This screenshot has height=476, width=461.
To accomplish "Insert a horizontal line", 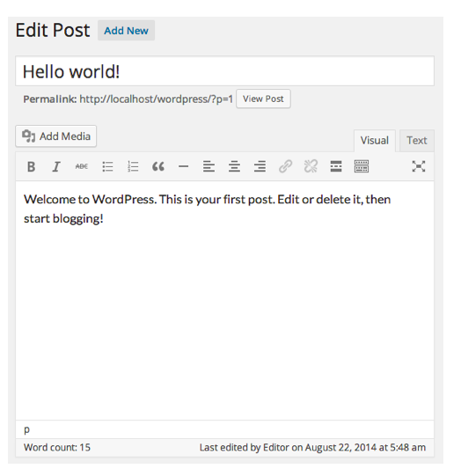I will pos(183,166).
